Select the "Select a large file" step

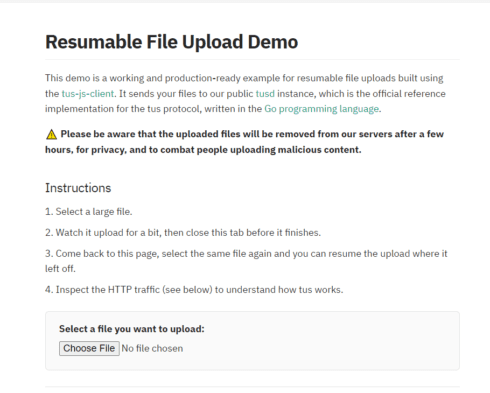(89, 212)
